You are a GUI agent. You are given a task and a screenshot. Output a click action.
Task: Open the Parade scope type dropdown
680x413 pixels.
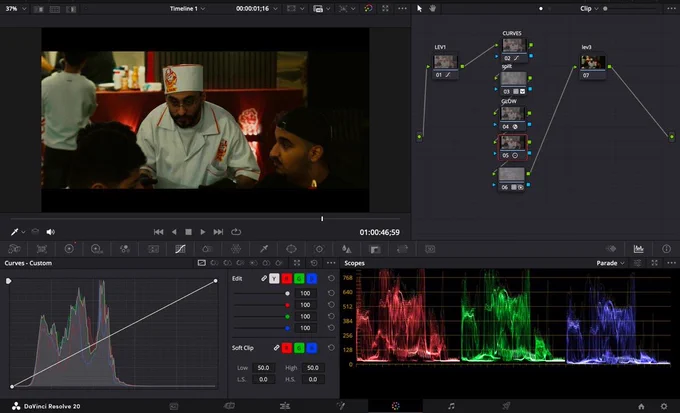coord(611,263)
